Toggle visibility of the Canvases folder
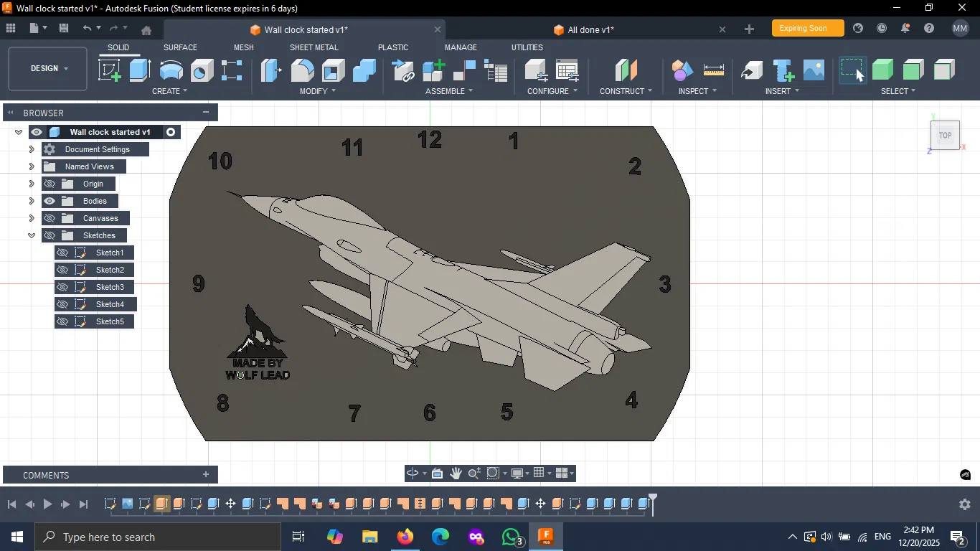This screenshot has width=980, height=551. click(50, 218)
